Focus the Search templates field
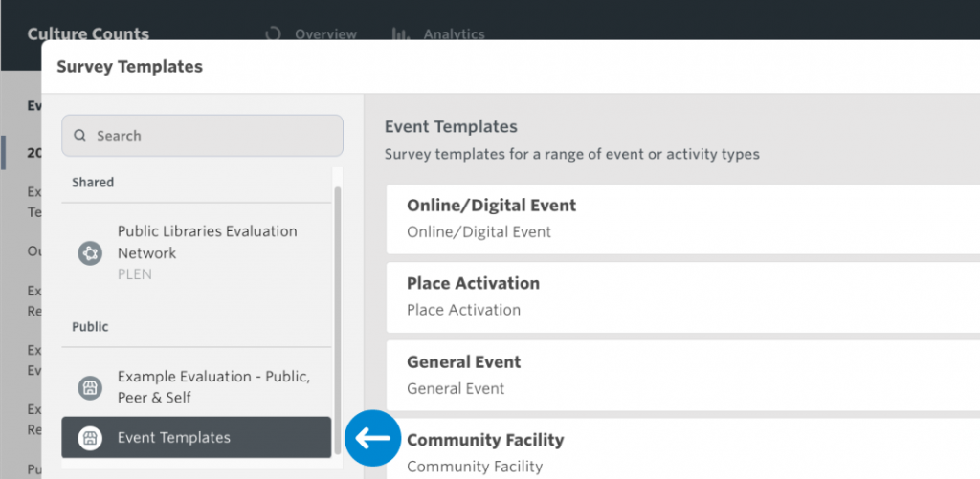Viewport: 980px width, 479px height. coord(202,136)
